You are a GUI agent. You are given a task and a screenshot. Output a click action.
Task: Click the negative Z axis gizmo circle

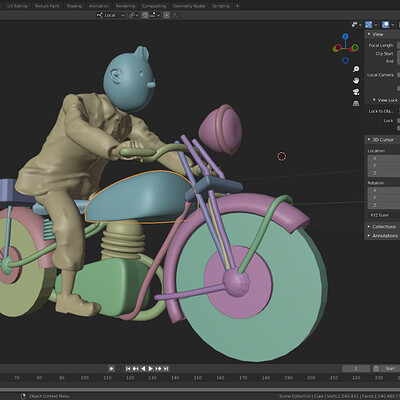tap(346, 61)
